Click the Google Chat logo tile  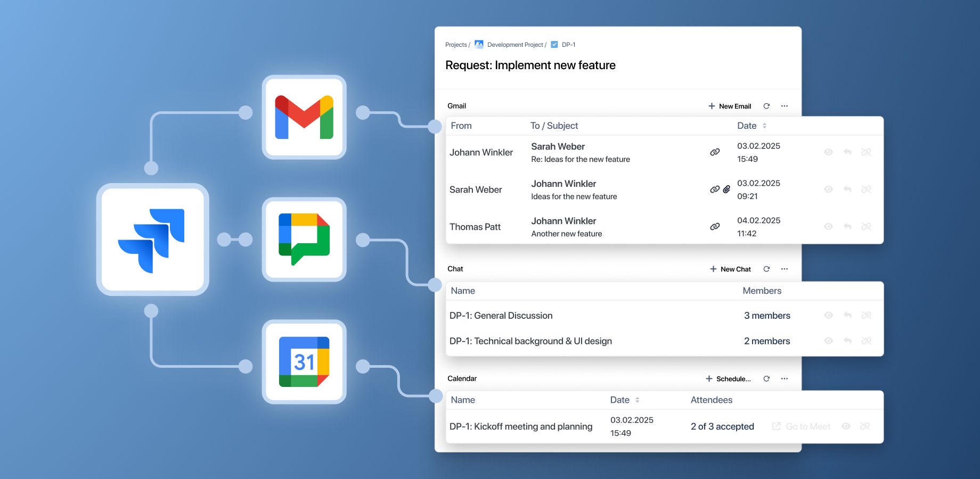pos(304,240)
